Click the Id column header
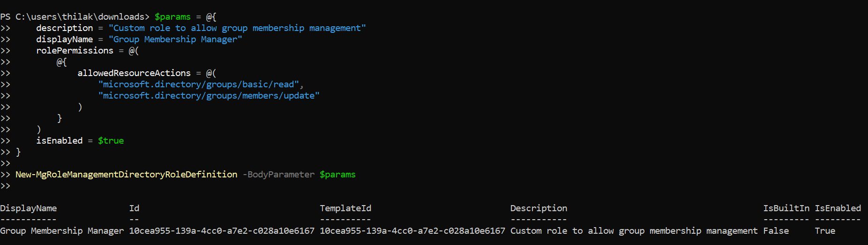This screenshot has height=245, width=868. pos(134,208)
